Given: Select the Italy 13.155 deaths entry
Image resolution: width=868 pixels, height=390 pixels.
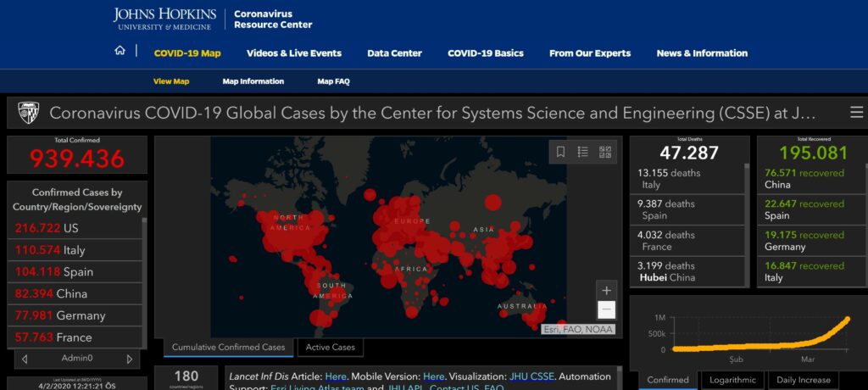Looking at the screenshot, I should 687,178.
